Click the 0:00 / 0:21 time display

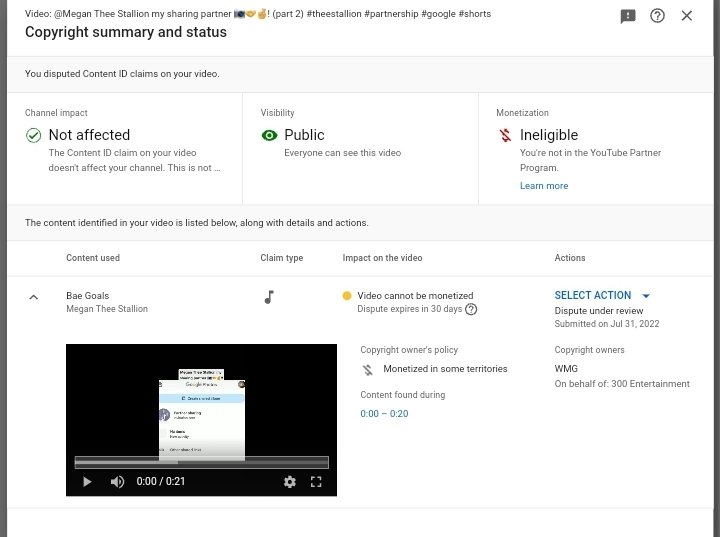click(x=161, y=481)
